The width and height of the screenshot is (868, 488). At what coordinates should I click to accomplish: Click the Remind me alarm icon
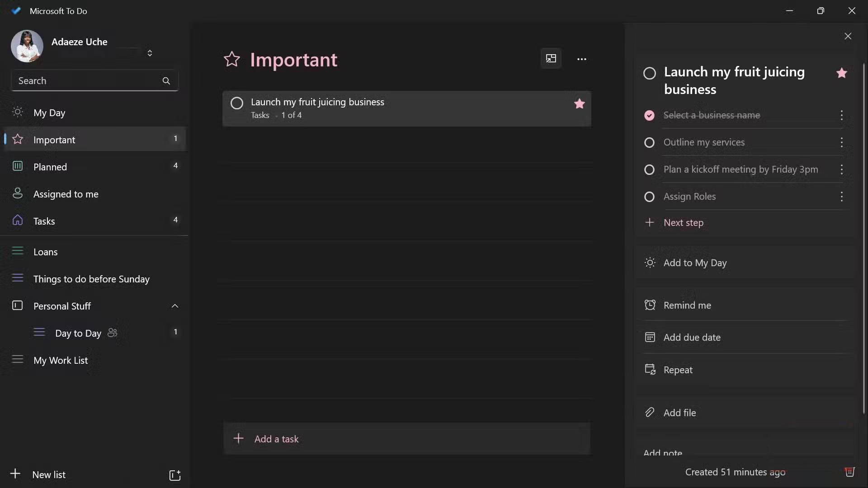point(650,305)
